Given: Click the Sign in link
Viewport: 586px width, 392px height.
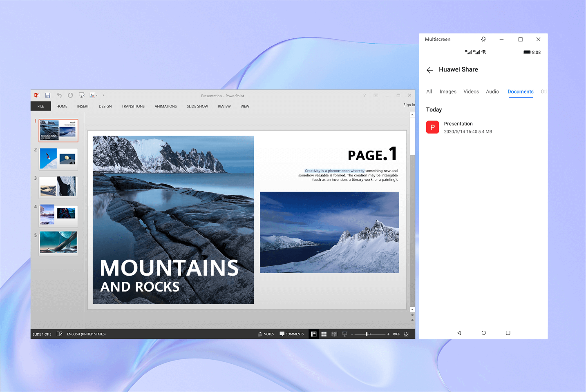Looking at the screenshot, I should click(x=409, y=105).
